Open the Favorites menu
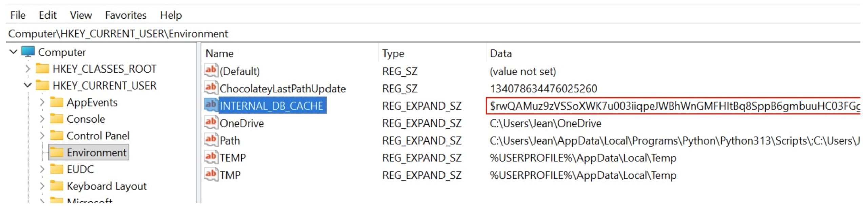The width and height of the screenshot is (868, 209). coord(126,15)
